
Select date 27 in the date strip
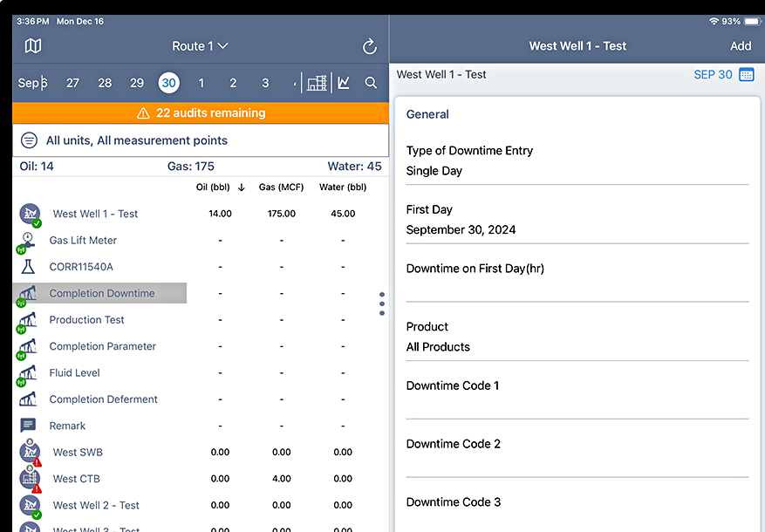(x=72, y=82)
